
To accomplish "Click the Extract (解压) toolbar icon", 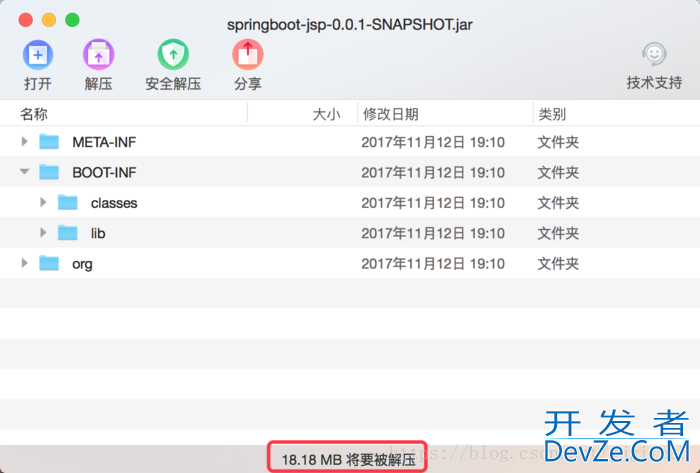I will (x=98, y=55).
